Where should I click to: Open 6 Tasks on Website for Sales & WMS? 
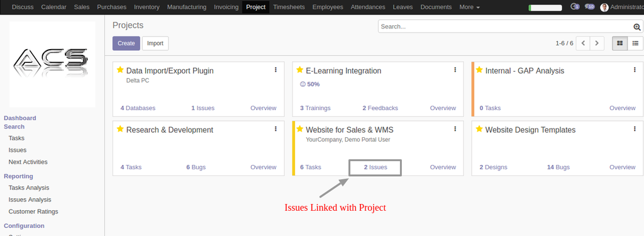pos(311,167)
